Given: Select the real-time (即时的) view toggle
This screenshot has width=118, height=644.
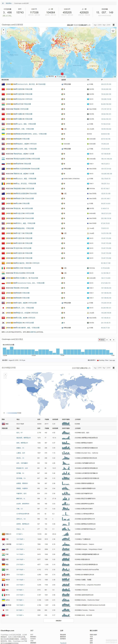Looking at the screenshot, I should coord(102,340).
